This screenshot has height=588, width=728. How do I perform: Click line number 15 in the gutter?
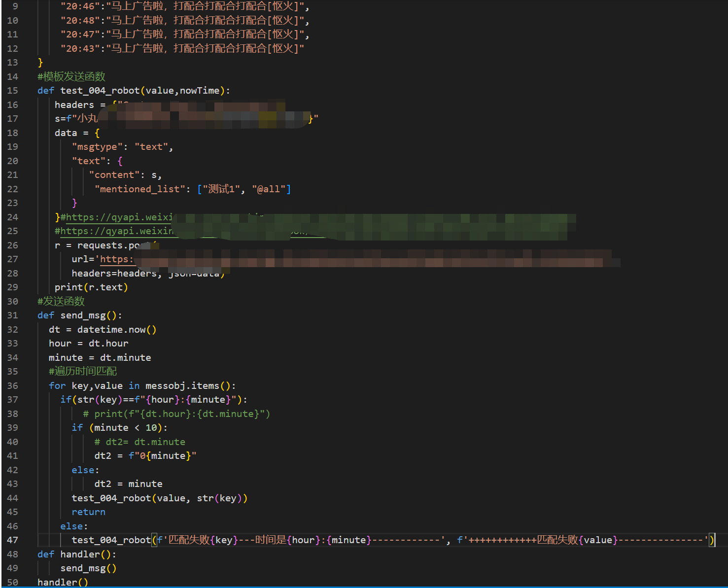12,91
